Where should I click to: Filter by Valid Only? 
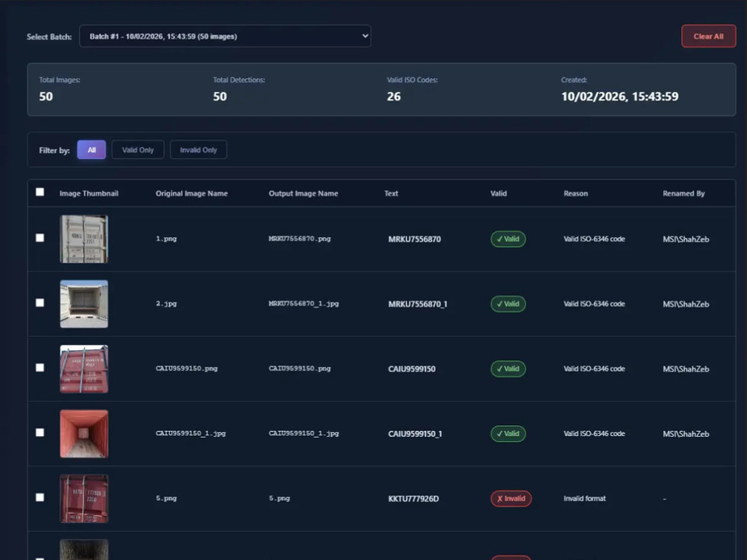pos(137,150)
